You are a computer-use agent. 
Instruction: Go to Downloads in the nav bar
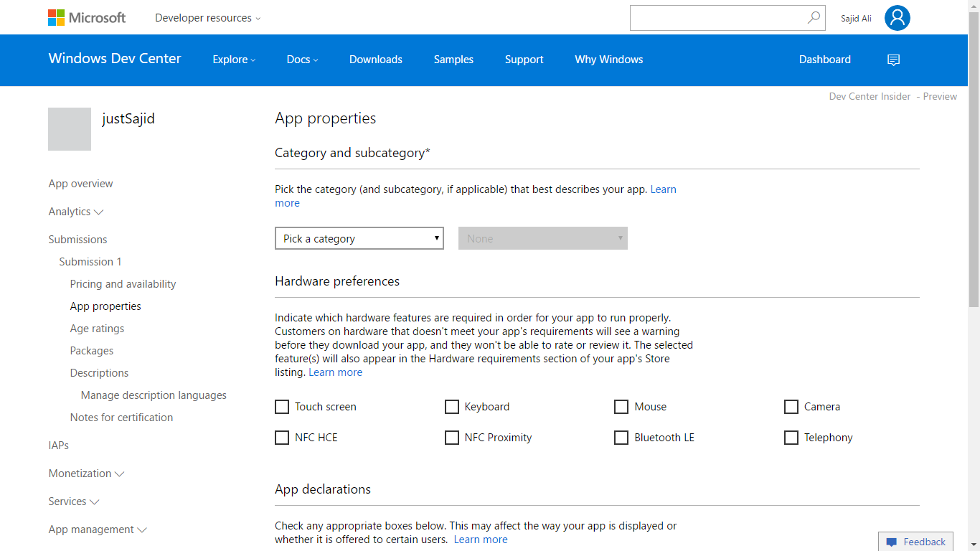376,60
